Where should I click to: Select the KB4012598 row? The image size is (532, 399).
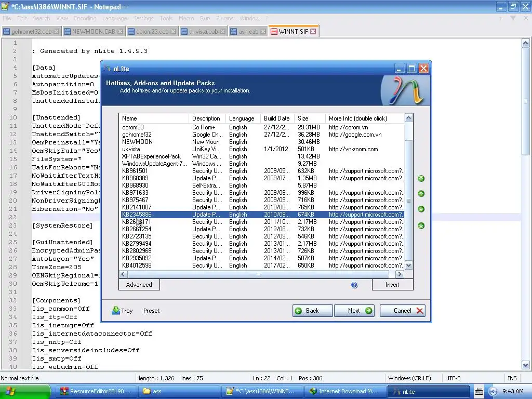[x=262, y=265]
